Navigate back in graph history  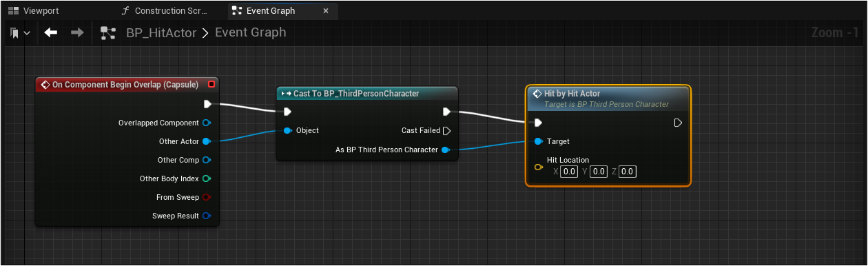pyautogui.click(x=50, y=33)
